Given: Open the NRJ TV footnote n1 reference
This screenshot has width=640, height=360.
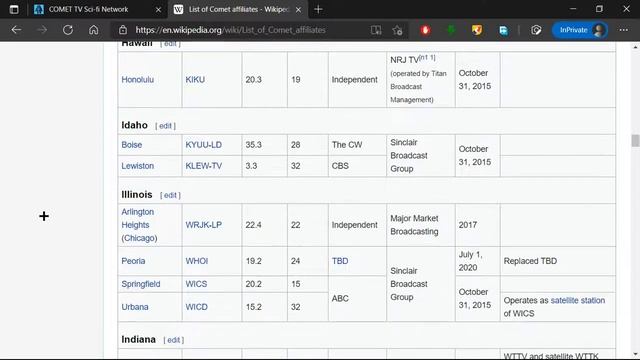Looking at the screenshot, I should (427, 58).
